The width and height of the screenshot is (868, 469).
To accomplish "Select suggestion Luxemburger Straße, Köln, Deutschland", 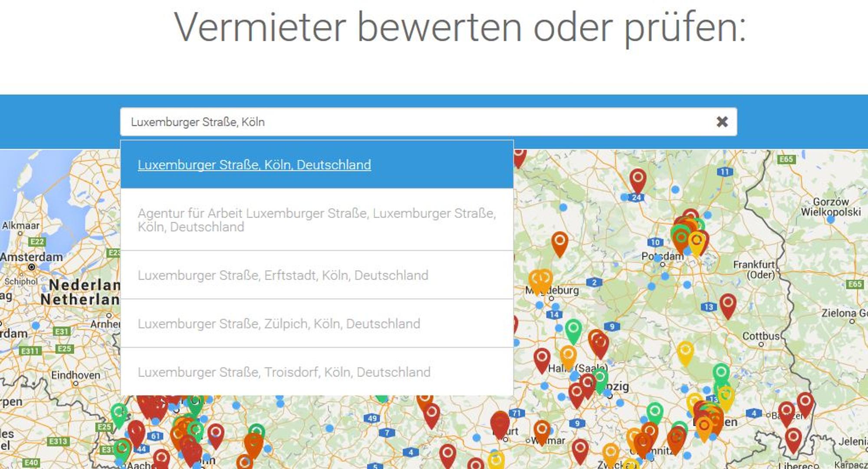I will click(x=317, y=165).
